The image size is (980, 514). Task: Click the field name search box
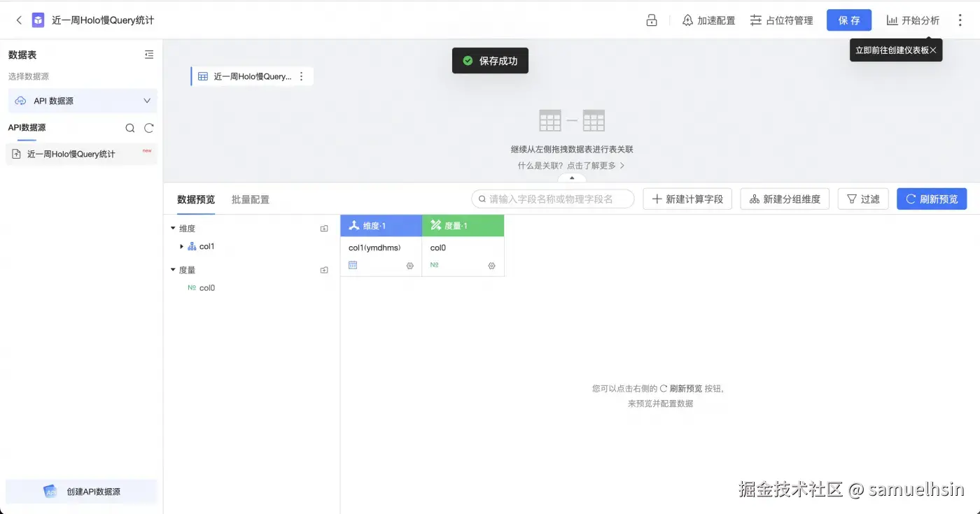[553, 199]
